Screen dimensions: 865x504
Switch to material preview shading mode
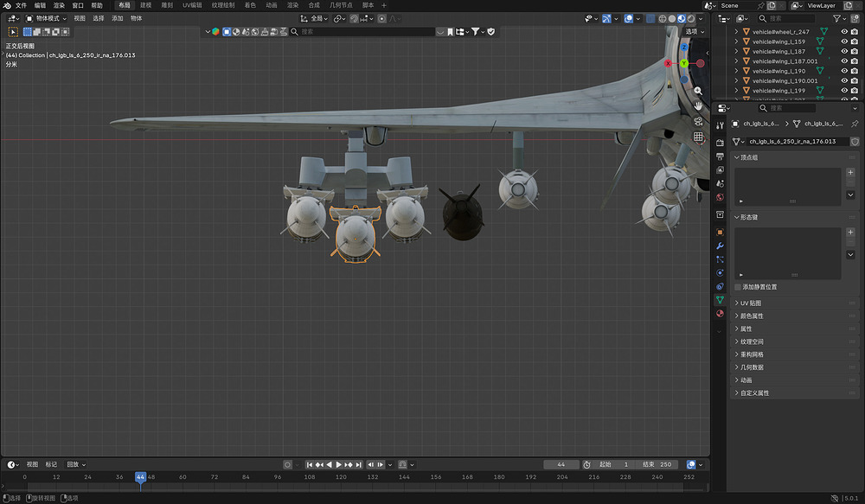coord(681,17)
